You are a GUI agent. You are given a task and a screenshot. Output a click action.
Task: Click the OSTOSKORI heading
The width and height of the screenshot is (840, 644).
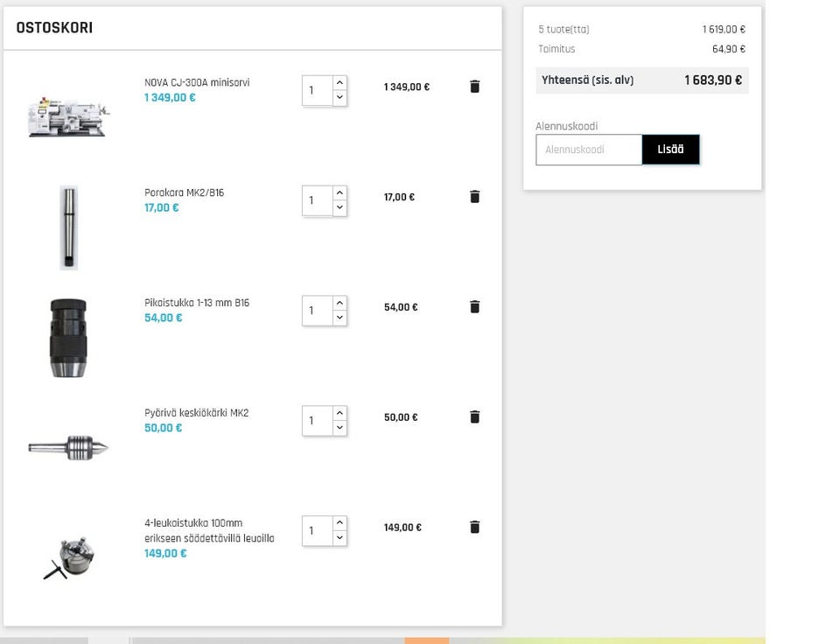tap(54, 28)
